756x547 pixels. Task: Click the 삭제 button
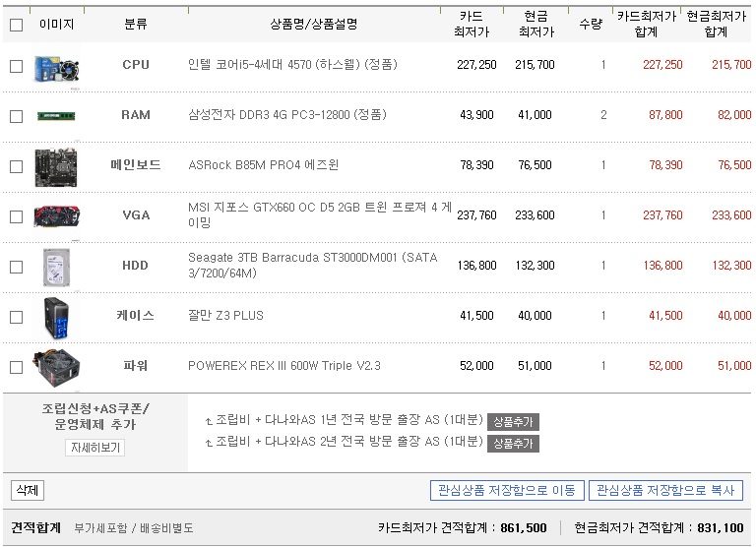coord(28,491)
